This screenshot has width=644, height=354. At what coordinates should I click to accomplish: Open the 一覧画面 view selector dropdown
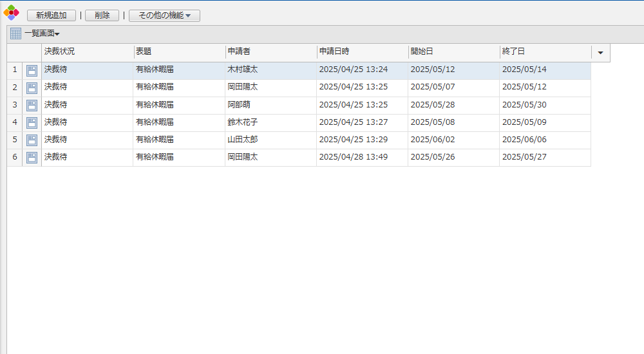[43, 33]
